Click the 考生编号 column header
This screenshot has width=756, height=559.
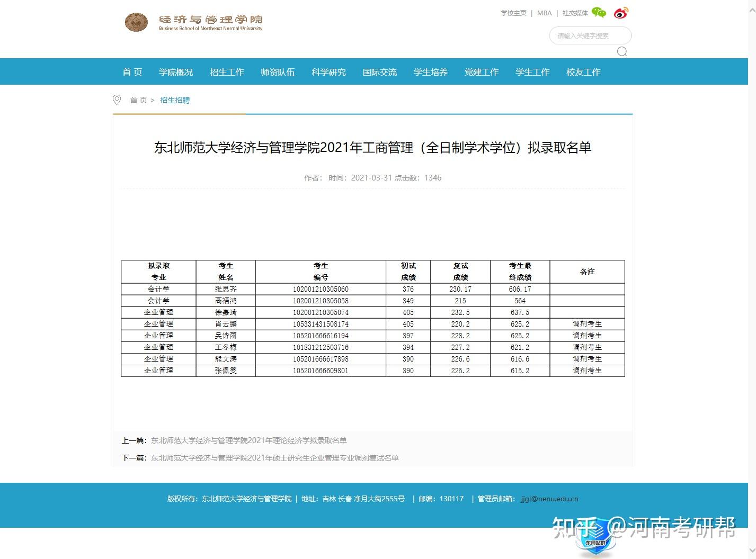tap(321, 272)
